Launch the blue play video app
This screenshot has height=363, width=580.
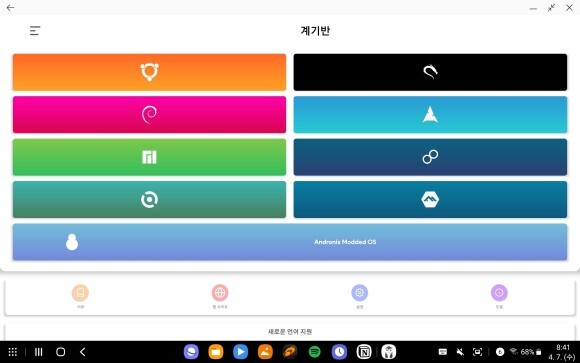click(240, 352)
